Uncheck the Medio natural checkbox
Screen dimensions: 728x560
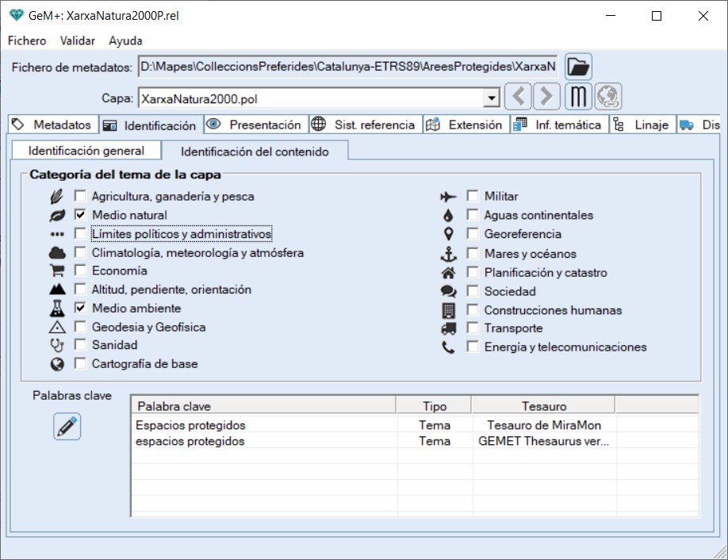coord(80,215)
